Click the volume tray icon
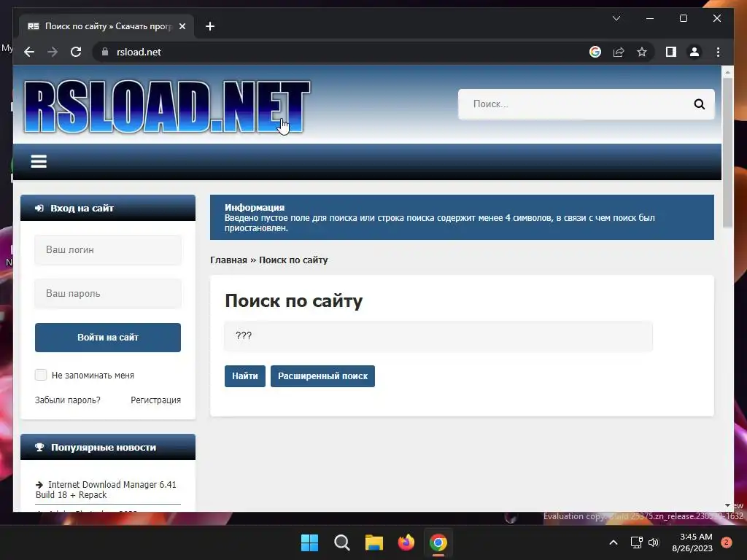Image resolution: width=747 pixels, height=560 pixels. coord(654,542)
